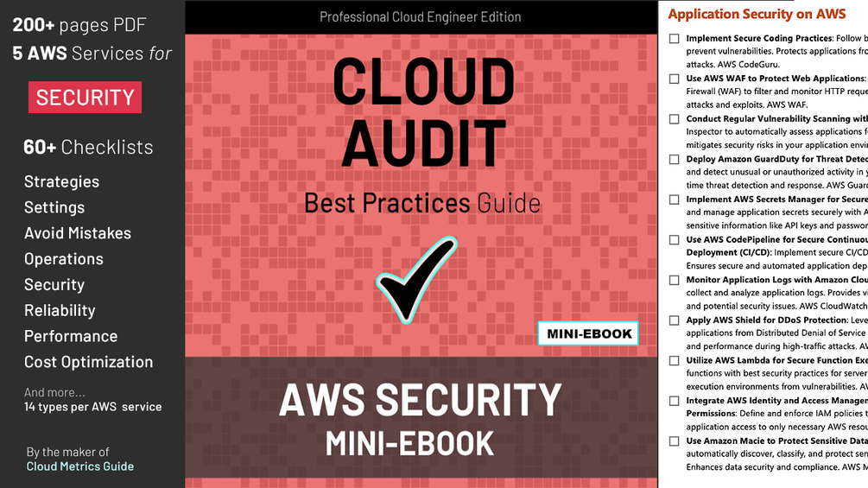Tick the Use Amazon Macie checkbox
Screen dimensions: 868x488
(x=675, y=441)
